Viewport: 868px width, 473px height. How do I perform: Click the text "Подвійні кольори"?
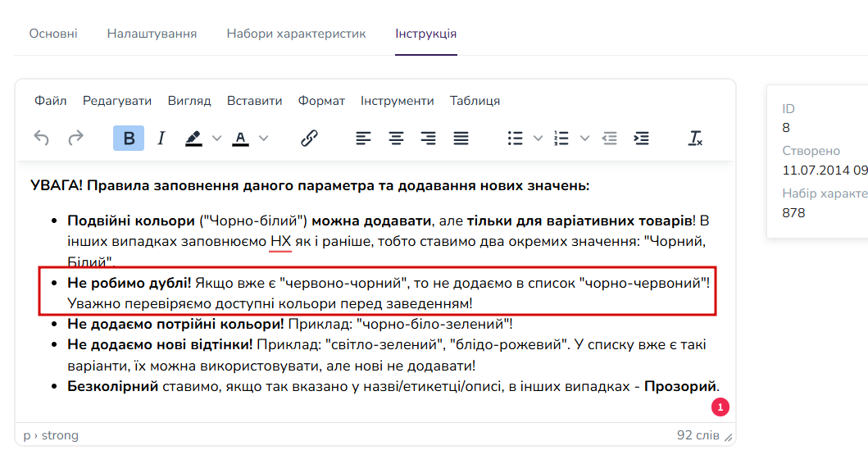(131, 221)
